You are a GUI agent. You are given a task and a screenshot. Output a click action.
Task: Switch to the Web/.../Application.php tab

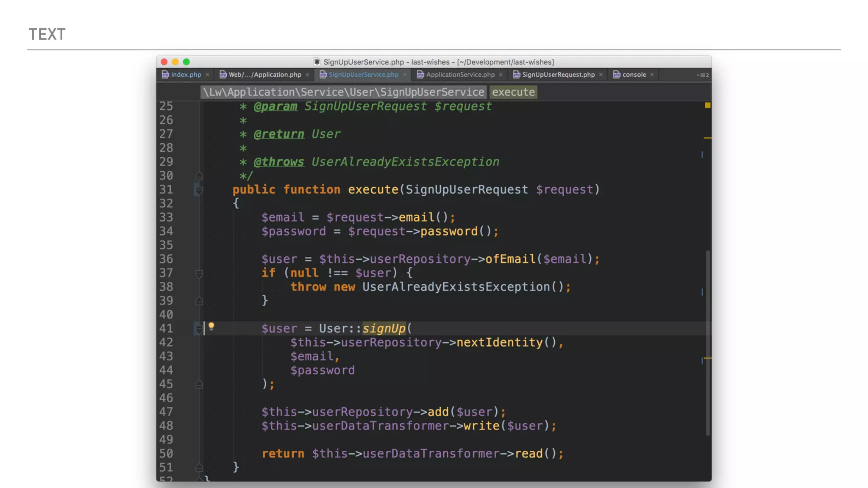pos(264,75)
